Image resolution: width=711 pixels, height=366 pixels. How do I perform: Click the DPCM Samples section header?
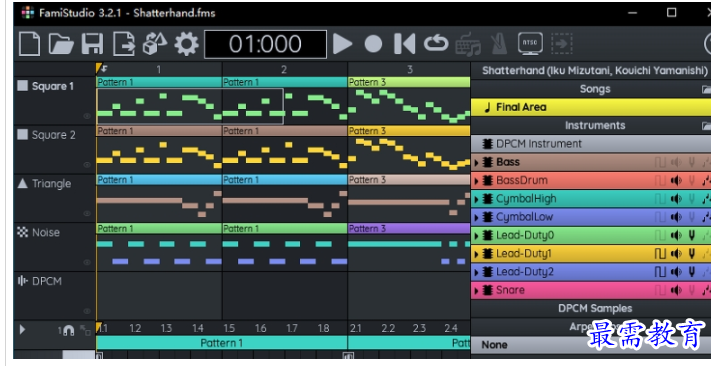[x=591, y=308]
